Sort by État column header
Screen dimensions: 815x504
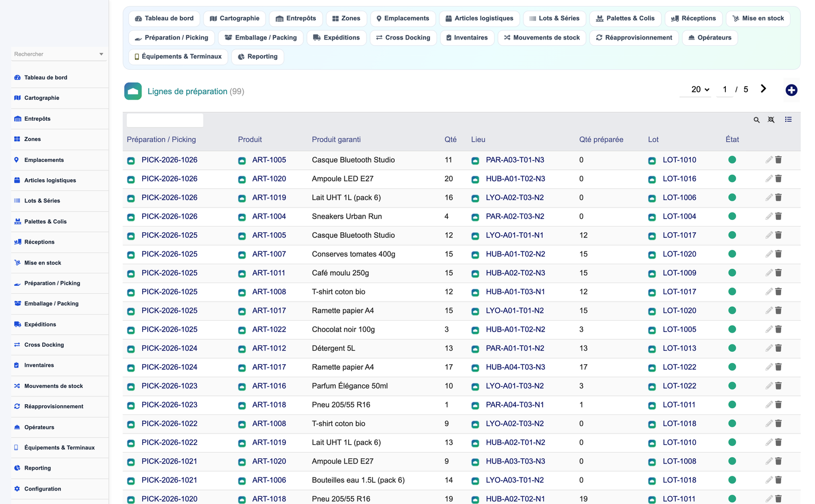coord(732,140)
